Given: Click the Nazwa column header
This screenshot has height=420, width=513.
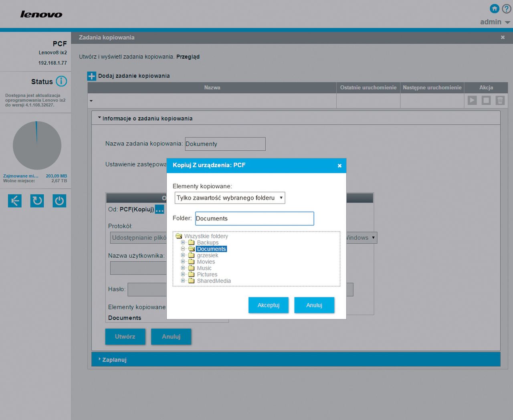Looking at the screenshot, I should 212,87.
